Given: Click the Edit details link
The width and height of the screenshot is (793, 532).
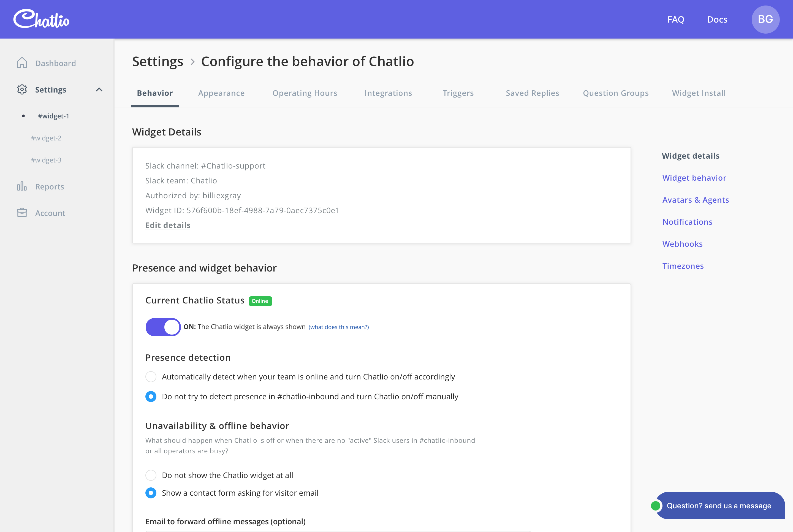Looking at the screenshot, I should click(168, 225).
